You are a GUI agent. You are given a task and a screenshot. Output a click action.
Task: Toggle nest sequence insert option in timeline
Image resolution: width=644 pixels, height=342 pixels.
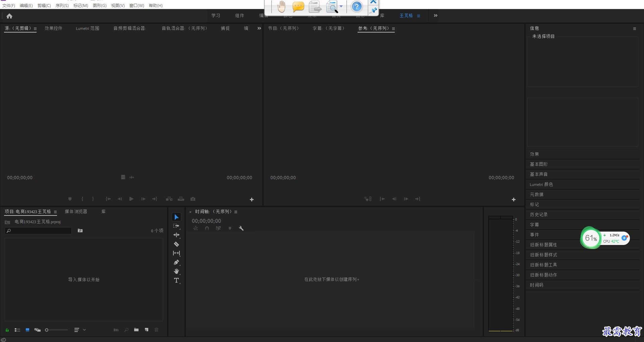[196, 228]
